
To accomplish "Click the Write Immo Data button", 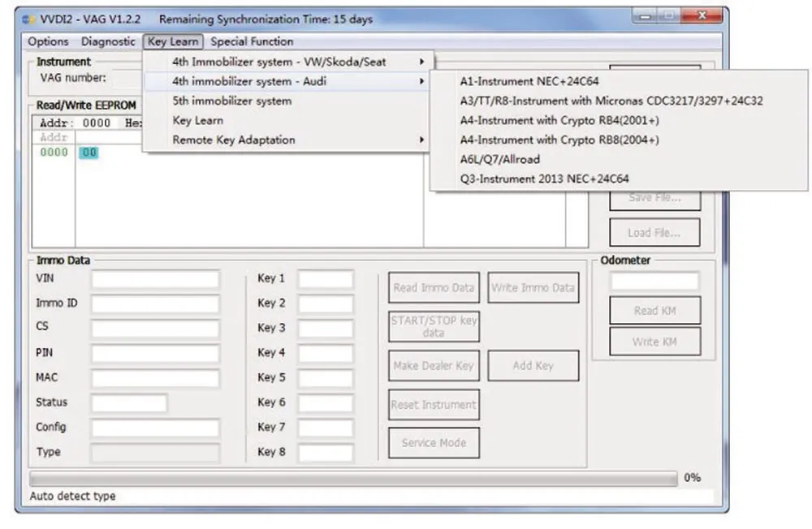I will (533, 288).
